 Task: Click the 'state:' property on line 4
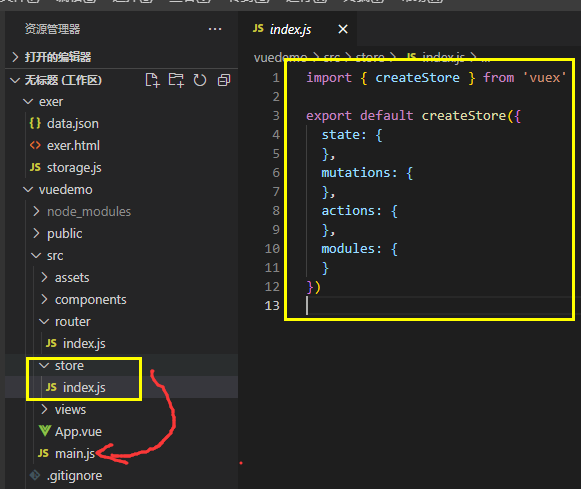pyautogui.click(x=343, y=134)
